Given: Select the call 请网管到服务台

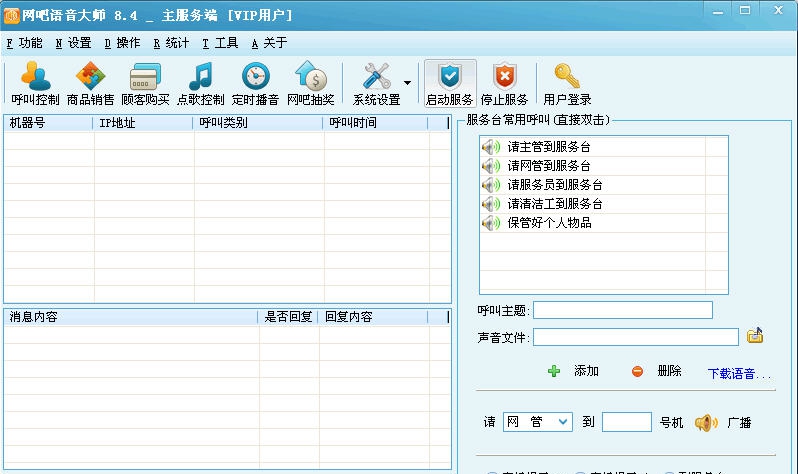Looking at the screenshot, I should coord(549,166).
